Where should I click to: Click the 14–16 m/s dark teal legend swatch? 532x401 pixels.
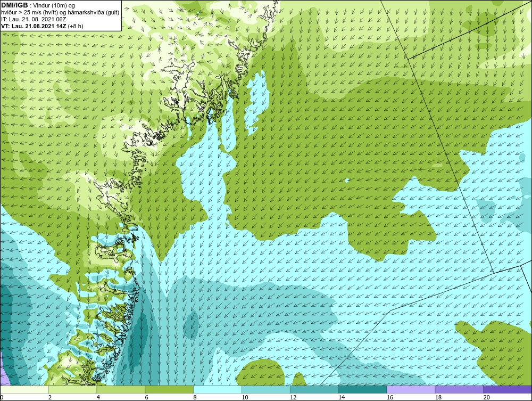click(x=363, y=389)
